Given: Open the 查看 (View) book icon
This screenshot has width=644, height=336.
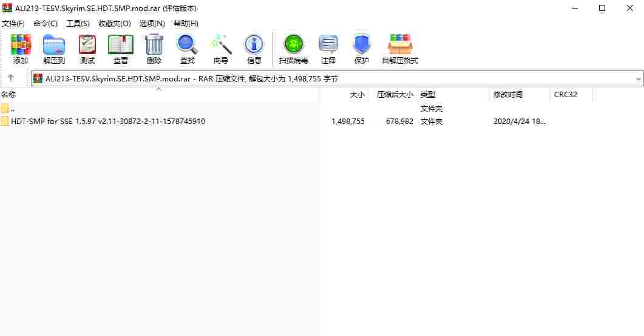Looking at the screenshot, I should click(x=120, y=44).
